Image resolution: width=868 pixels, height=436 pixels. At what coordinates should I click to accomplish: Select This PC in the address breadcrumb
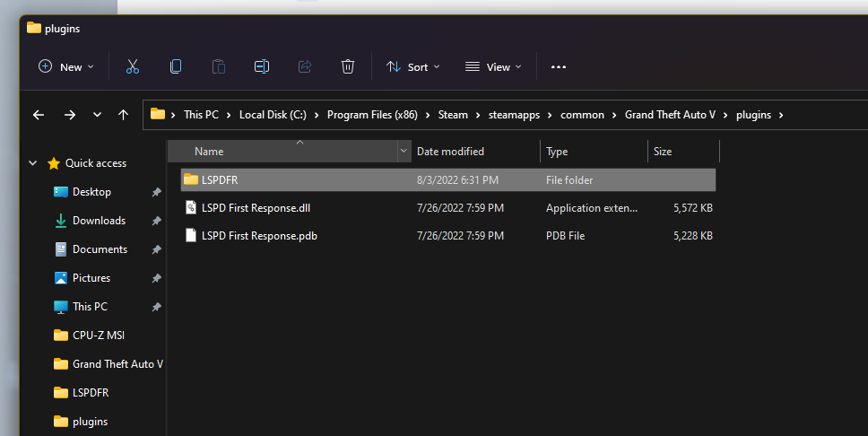(201, 115)
